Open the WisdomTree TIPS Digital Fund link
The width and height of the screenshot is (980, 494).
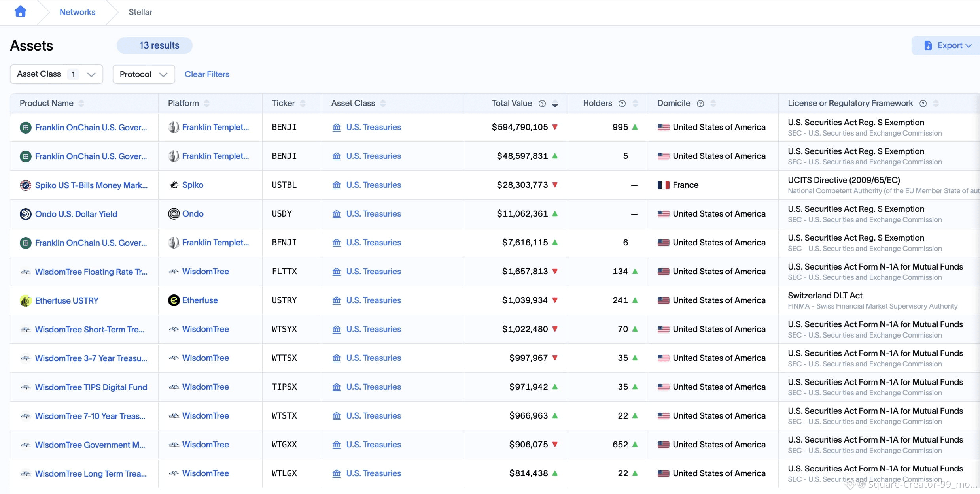(91, 387)
